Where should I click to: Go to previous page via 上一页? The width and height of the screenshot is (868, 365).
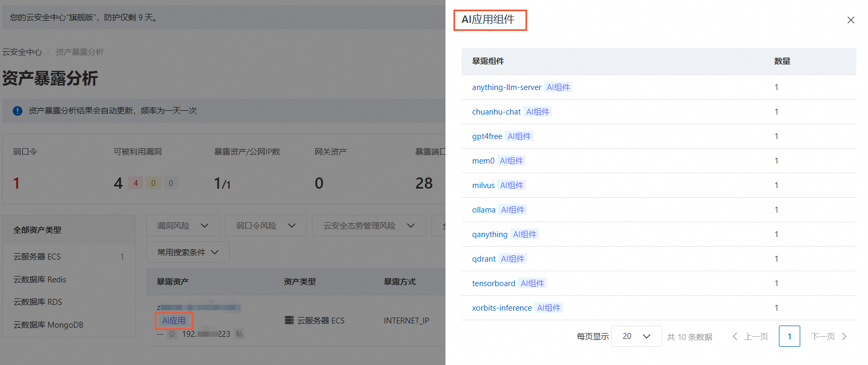pyautogui.click(x=750, y=337)
